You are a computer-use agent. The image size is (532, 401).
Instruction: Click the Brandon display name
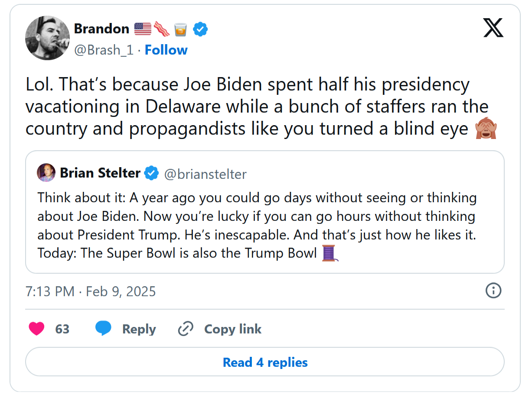[101, 29]
